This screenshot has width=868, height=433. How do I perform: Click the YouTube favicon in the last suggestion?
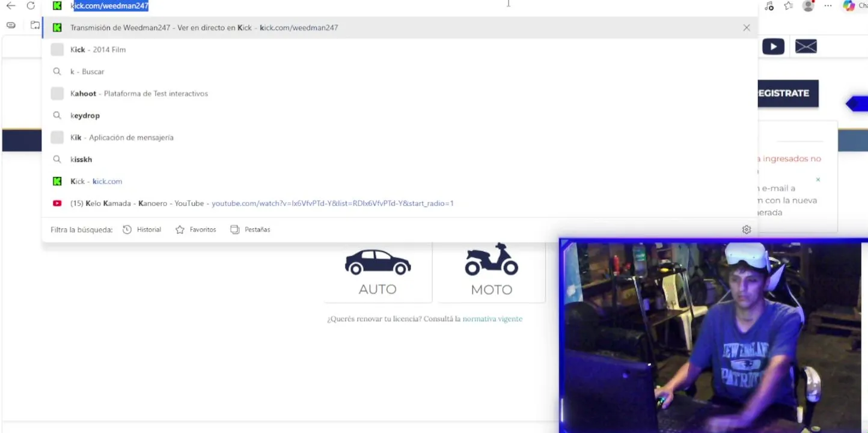click(x=57, y=203)
